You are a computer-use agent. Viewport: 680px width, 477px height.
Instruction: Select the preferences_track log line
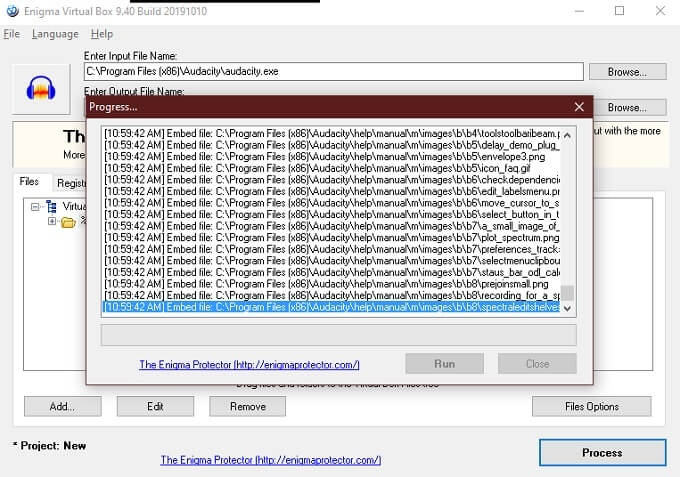click(332, 249)
